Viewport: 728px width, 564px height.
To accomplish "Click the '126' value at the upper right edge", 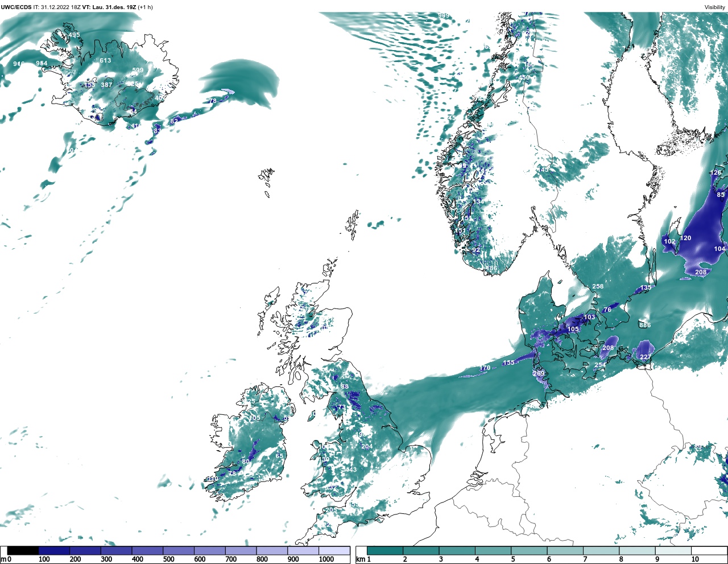I will [715, 172].
